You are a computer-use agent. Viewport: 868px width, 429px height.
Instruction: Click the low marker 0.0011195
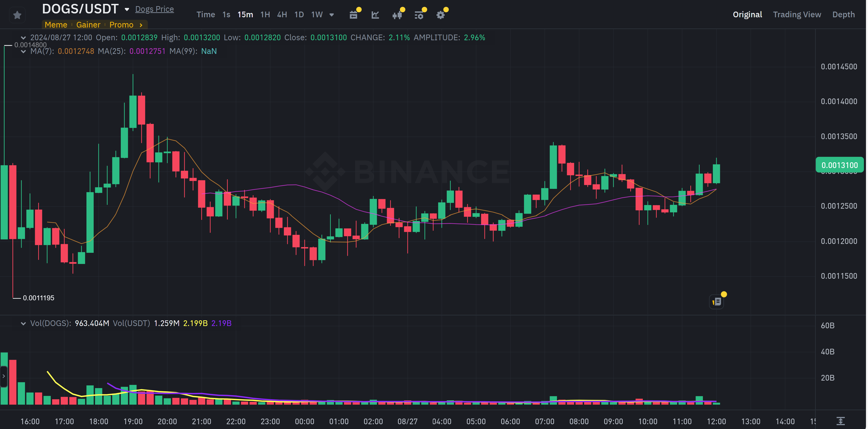click(x=38, y=298)
